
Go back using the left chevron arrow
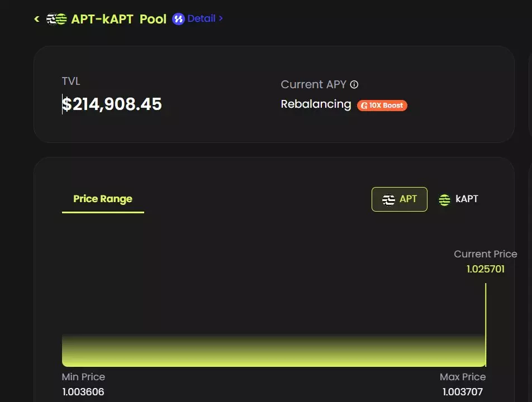coord(37,19)
